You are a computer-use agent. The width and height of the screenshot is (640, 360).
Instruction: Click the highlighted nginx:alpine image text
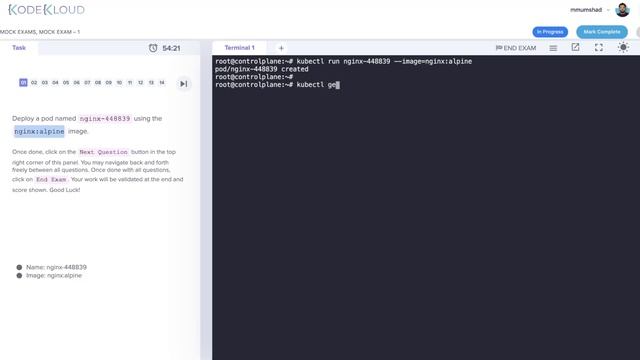pyautogui.click(x=39, y=131)
